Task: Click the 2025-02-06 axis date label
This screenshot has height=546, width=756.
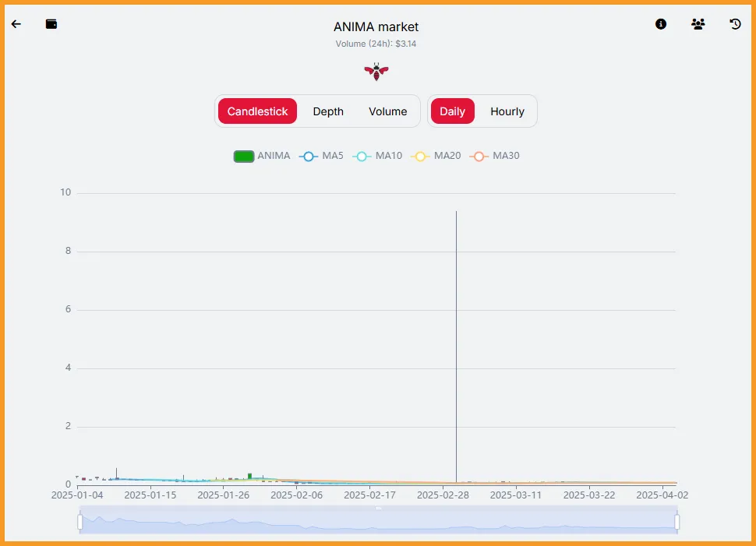Action: click(296, 495)
